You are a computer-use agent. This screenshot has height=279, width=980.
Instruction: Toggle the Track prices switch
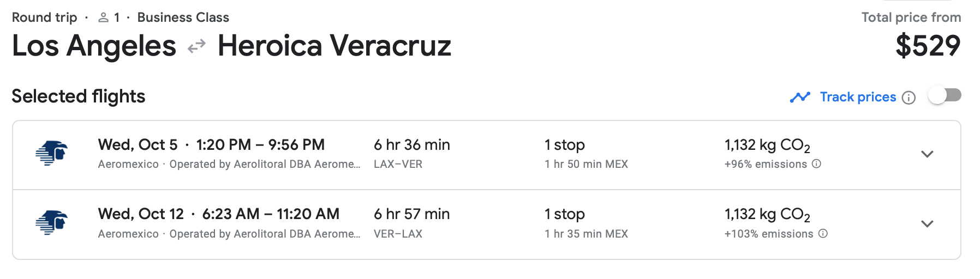point(945,96)
